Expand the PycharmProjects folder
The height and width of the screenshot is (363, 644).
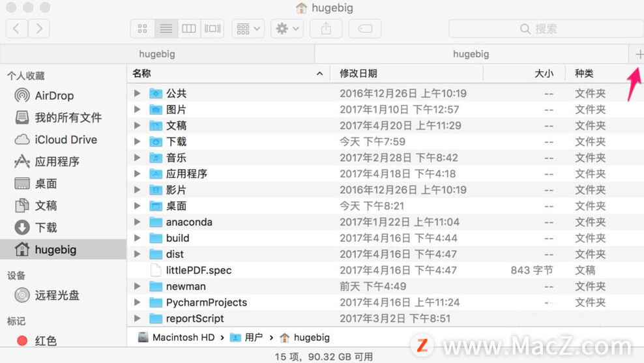pyautogui.click(x=137, y=302)
